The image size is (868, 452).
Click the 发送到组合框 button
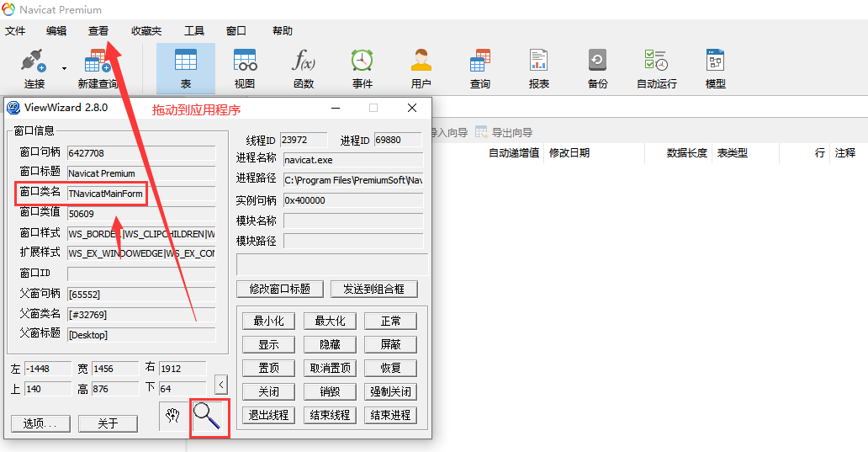click(373, 289)
